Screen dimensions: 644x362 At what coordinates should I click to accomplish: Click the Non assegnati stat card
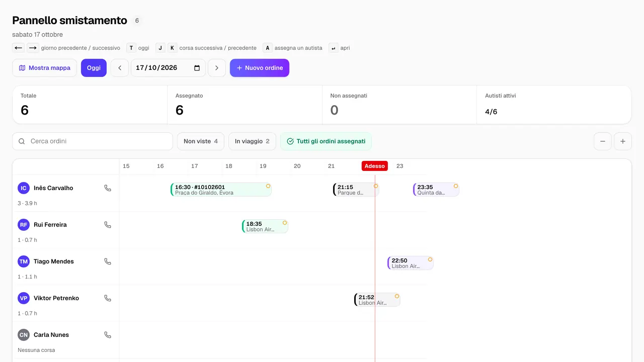tap(399, 105)
